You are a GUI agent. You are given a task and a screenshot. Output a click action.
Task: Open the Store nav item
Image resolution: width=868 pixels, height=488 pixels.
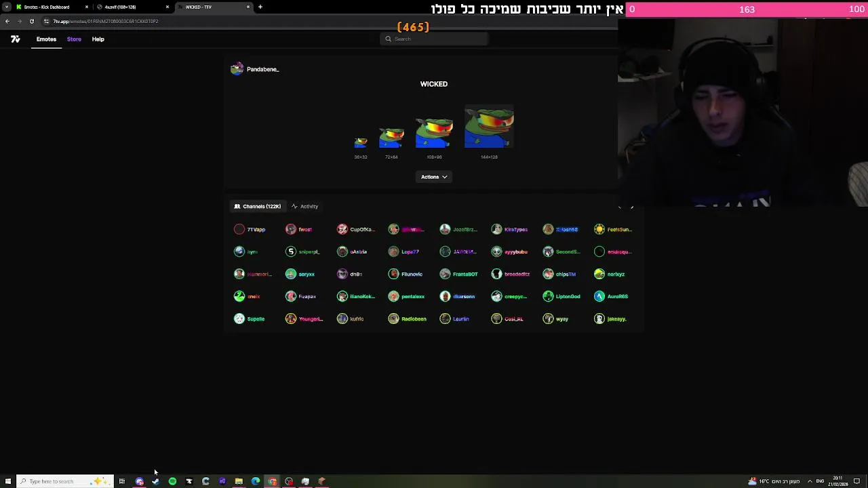[x=74, y=39]
